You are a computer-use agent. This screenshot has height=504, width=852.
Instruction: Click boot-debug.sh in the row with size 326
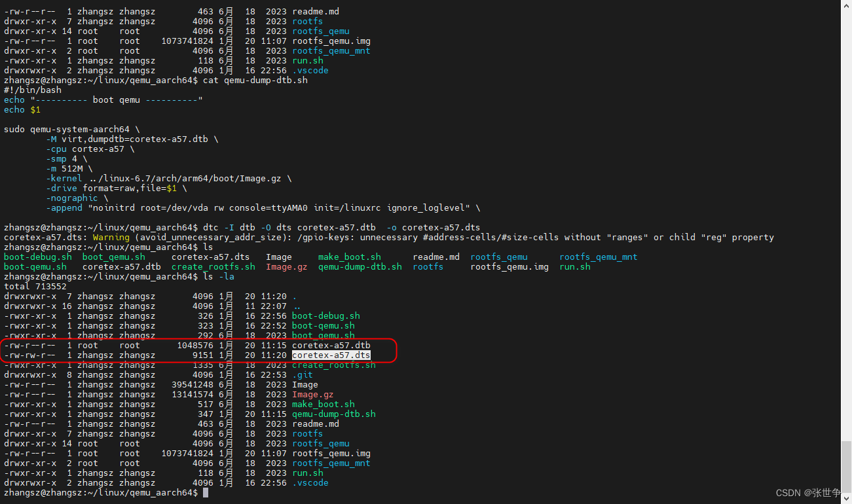pyautogui.click(x=326, y=315)
